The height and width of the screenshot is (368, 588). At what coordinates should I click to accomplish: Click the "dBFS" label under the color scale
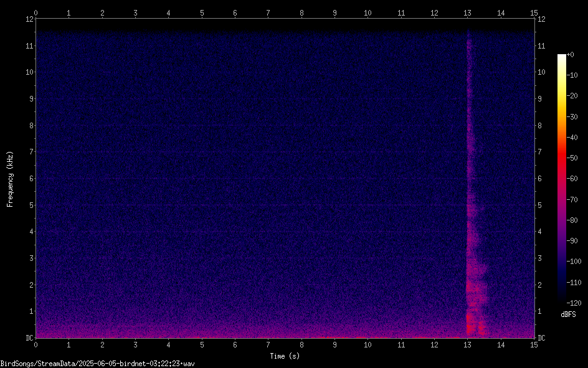(568, 314)
